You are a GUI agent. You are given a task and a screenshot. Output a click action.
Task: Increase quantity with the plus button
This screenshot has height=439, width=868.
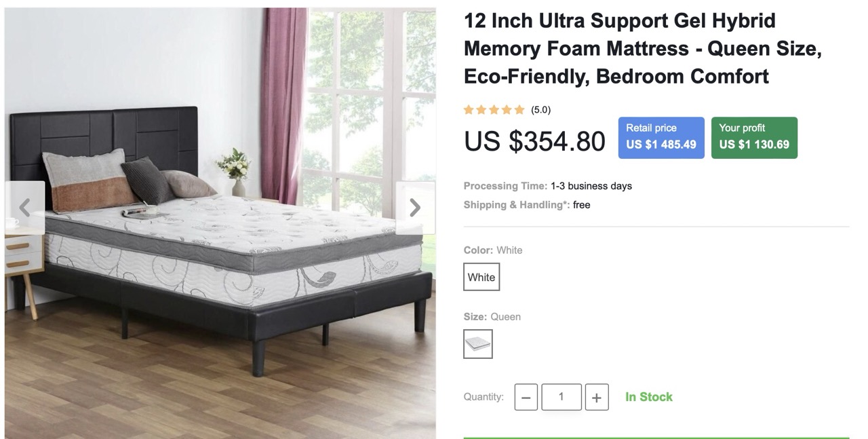coord(597,397)
